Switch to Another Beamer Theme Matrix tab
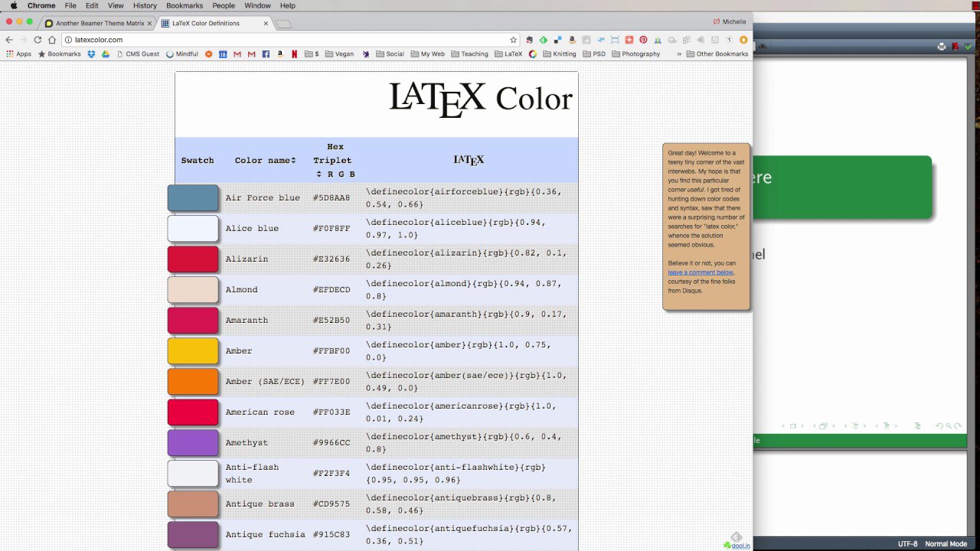The image size is (980, 551). (x=98, y=23)
